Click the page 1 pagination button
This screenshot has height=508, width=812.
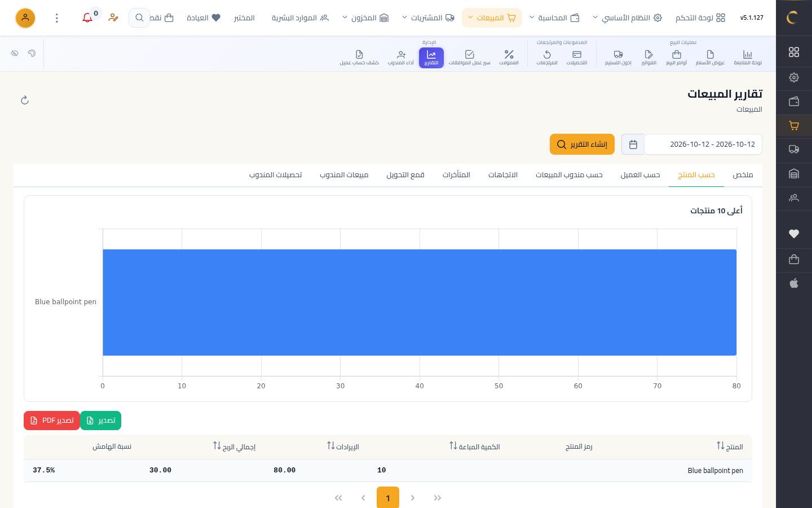pyautogui.click(x=388, y=498)
